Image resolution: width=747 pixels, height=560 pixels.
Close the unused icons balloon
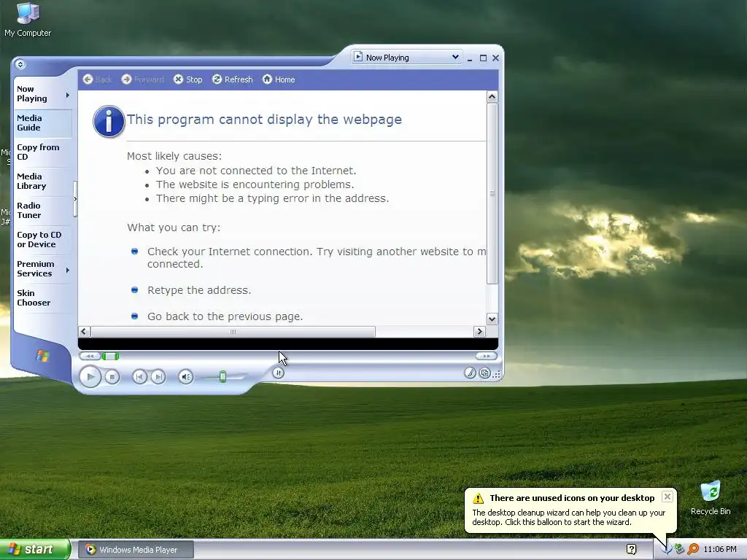pyautogui.click(x=667, y=497)
